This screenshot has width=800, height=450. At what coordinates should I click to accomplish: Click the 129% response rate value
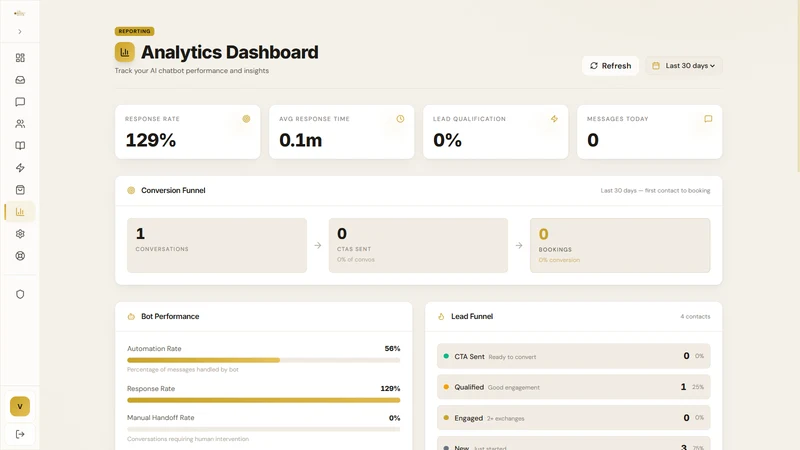click(x=151, y=140)
